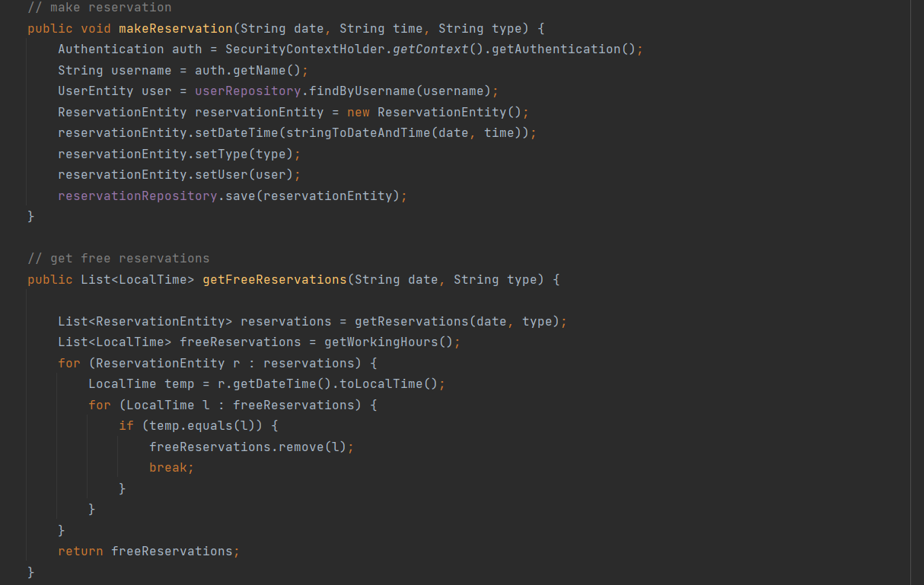This screenshot has height=585, width=924.
Task: Click the makeReservation method name
Action: (x=175, y=29)
